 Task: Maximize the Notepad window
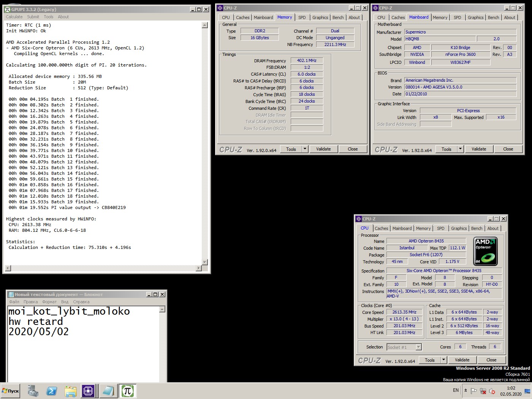[x=155, y=294]
